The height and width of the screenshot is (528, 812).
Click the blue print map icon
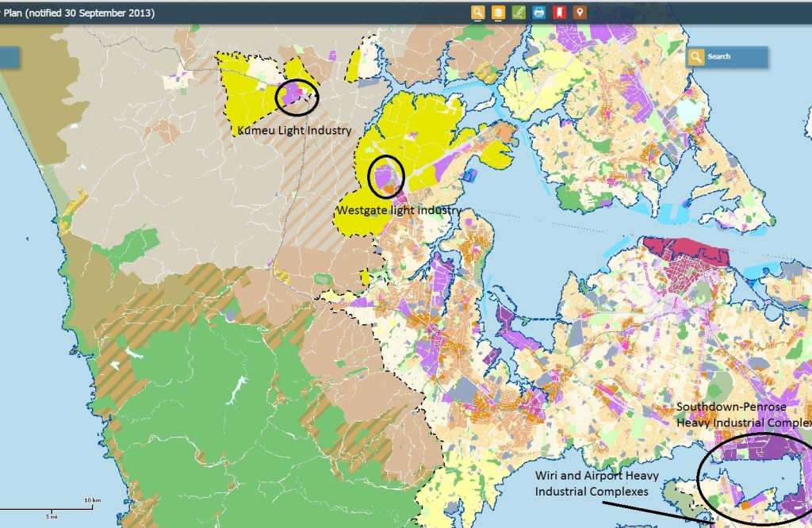[539, 12]
